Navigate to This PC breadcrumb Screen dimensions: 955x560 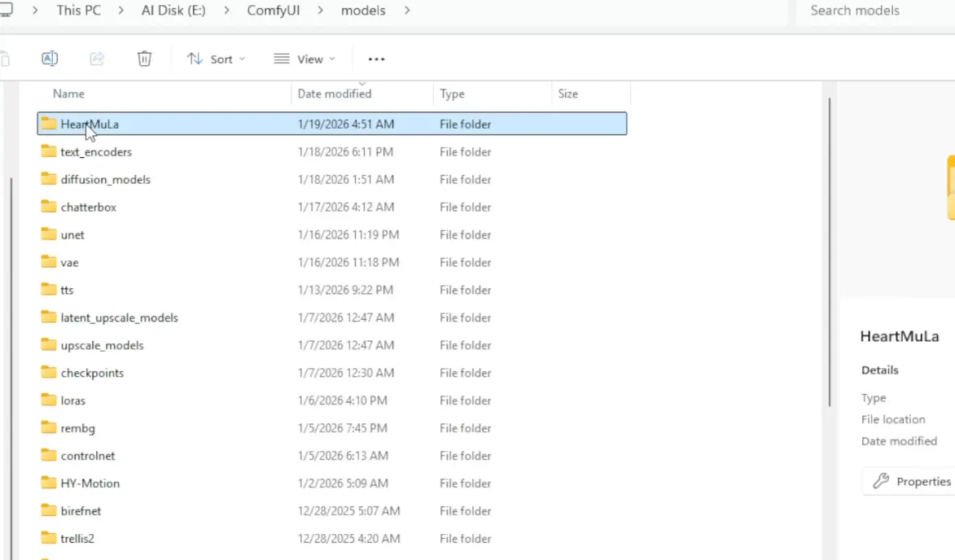79,11
